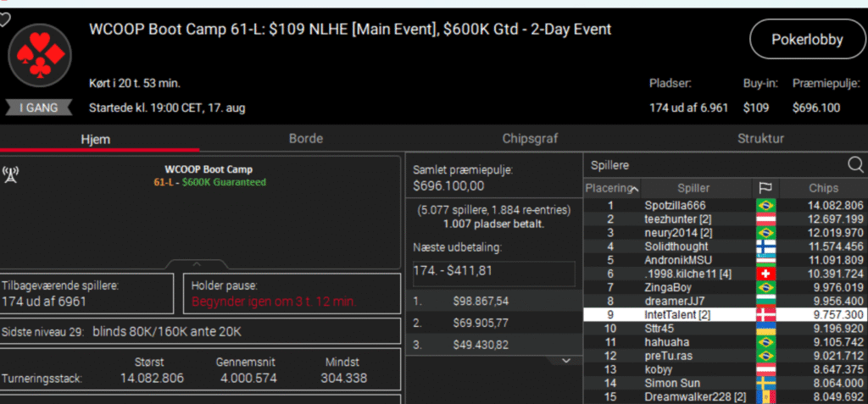Click the Brazil flag beside Spotzilla666
This screenshot has width=868, height=404.
point(765,205)
